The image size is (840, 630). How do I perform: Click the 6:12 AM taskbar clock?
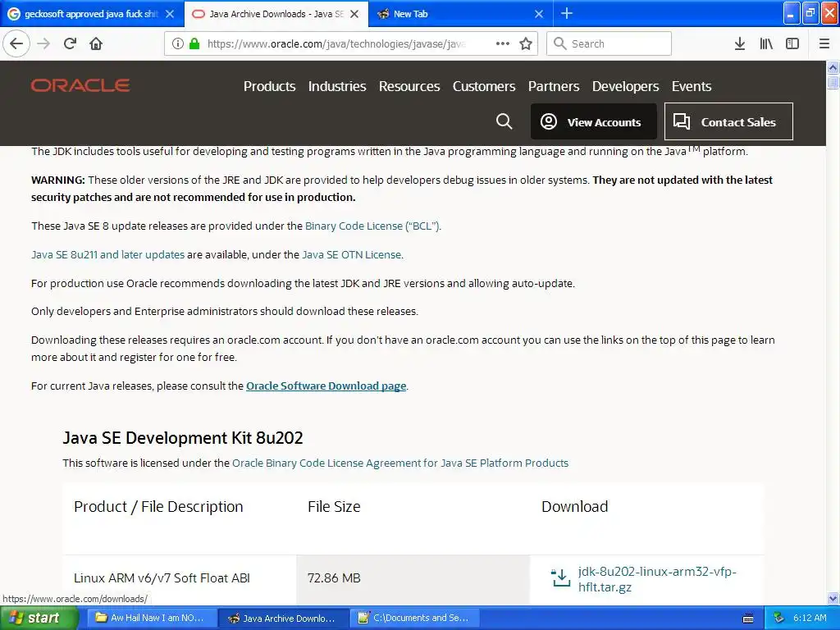[x=810, y=618]
